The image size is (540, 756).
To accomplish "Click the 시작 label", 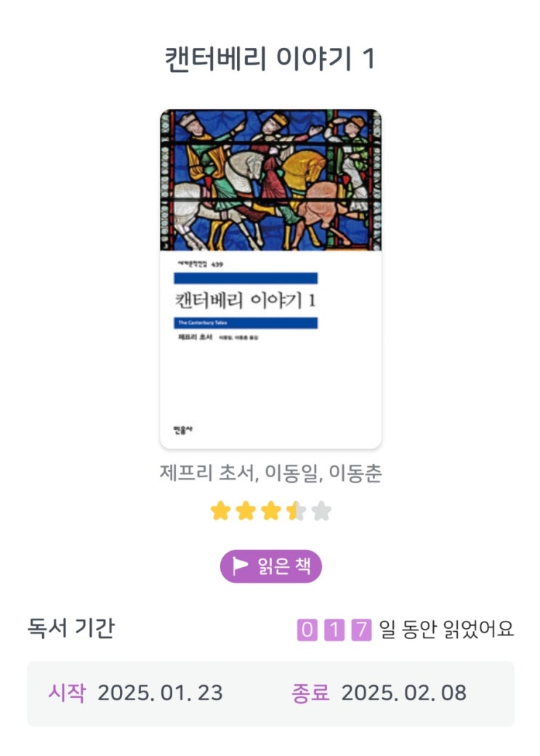I will tap(67, 693).
